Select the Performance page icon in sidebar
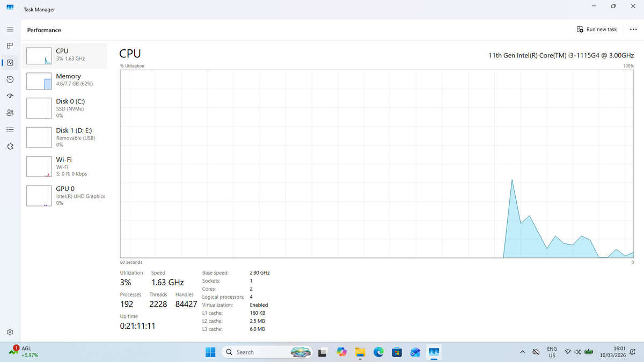 click(x=10, y=63)
